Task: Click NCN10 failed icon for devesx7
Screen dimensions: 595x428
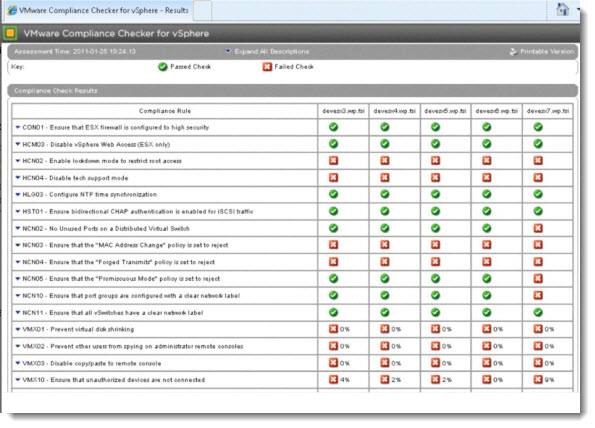Action: pos(538,295)
